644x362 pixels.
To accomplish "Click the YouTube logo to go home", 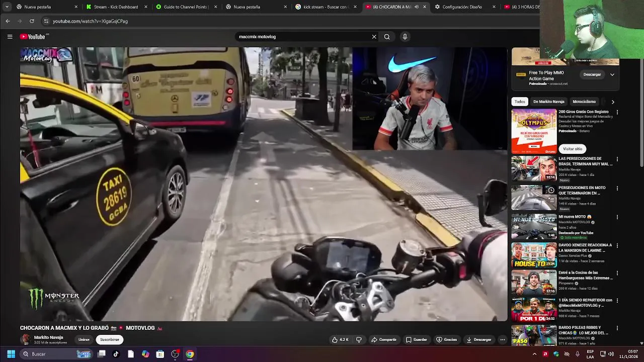I will (x=33, y=37).
